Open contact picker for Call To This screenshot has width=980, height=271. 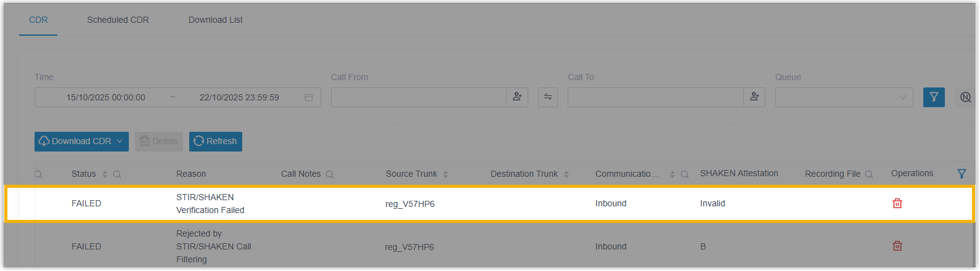pos(754,97)
